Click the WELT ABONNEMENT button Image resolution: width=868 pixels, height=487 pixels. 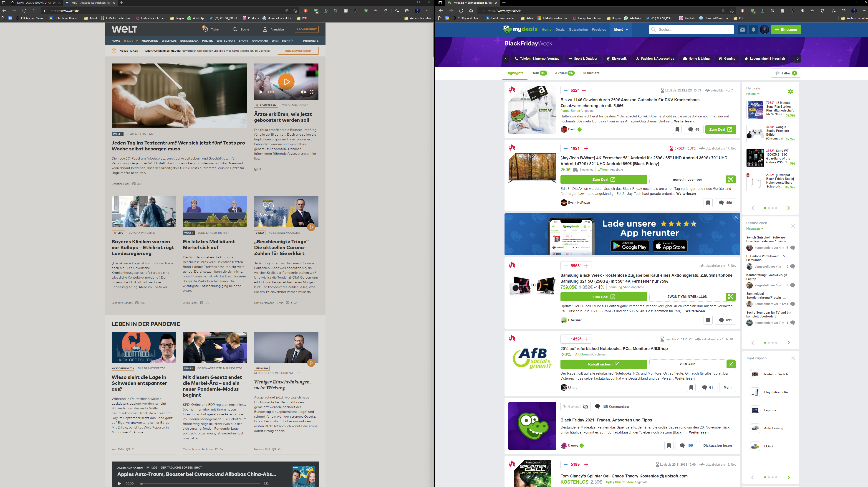306,29
